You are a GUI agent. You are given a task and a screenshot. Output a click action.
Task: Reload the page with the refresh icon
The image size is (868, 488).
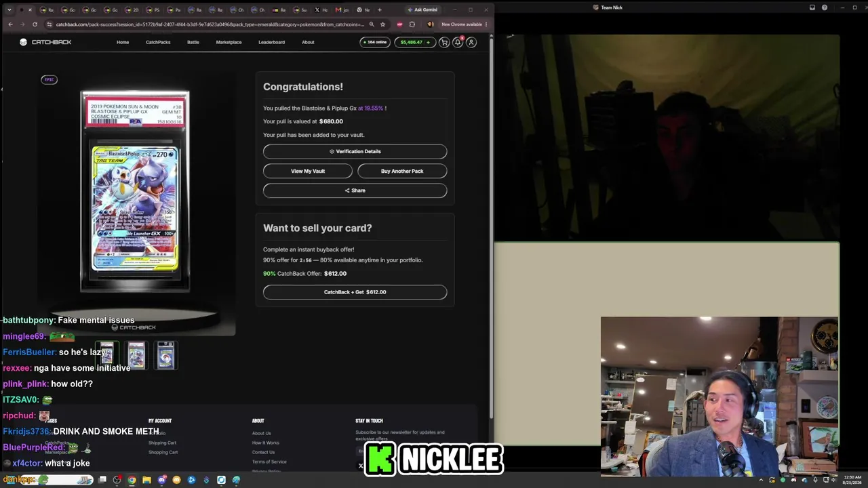[x=35, y=24]
